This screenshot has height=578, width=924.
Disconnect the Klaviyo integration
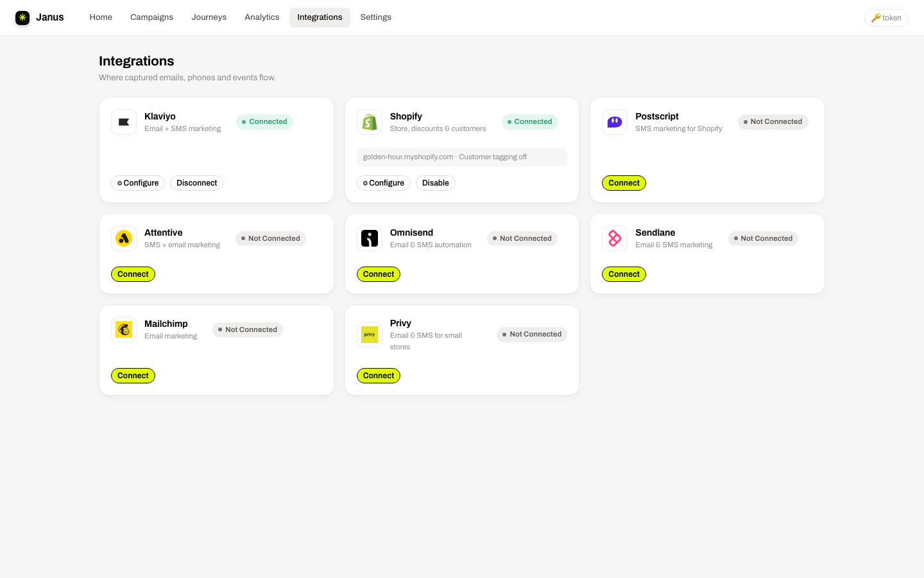196,183
